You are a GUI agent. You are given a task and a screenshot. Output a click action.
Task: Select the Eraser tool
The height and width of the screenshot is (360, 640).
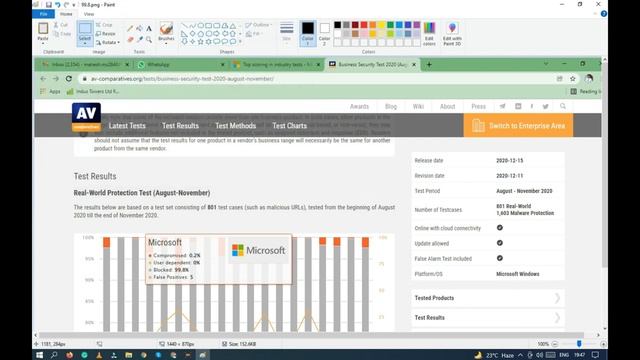click(130, 39)
